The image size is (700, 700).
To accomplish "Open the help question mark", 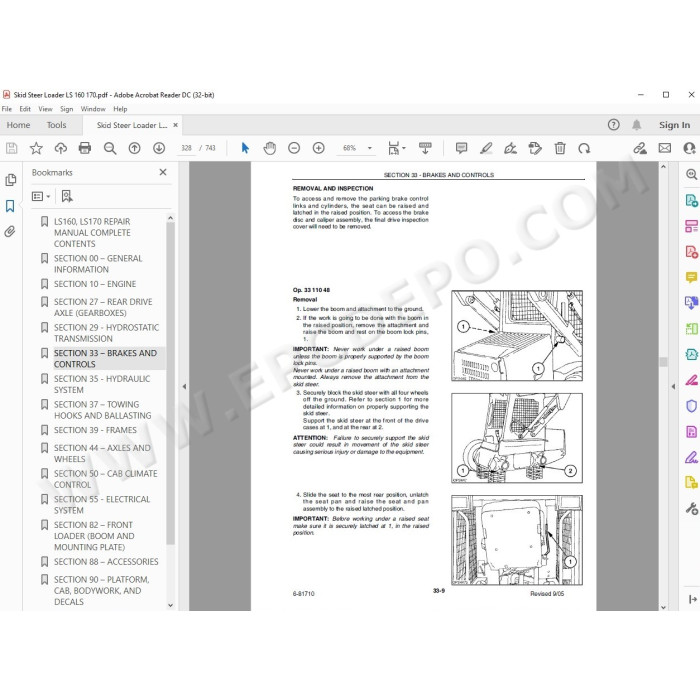I will (x=614, y=125).
